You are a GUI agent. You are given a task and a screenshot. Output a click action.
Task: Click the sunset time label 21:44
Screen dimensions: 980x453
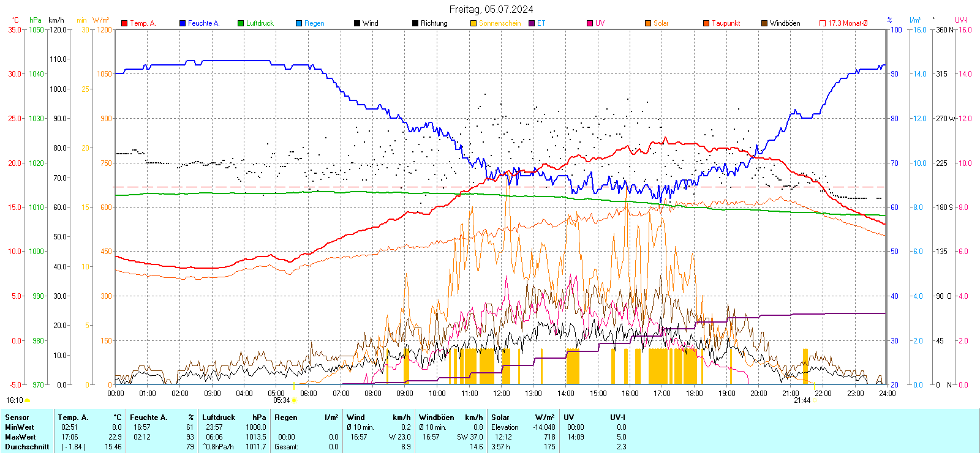pos(802,400)
